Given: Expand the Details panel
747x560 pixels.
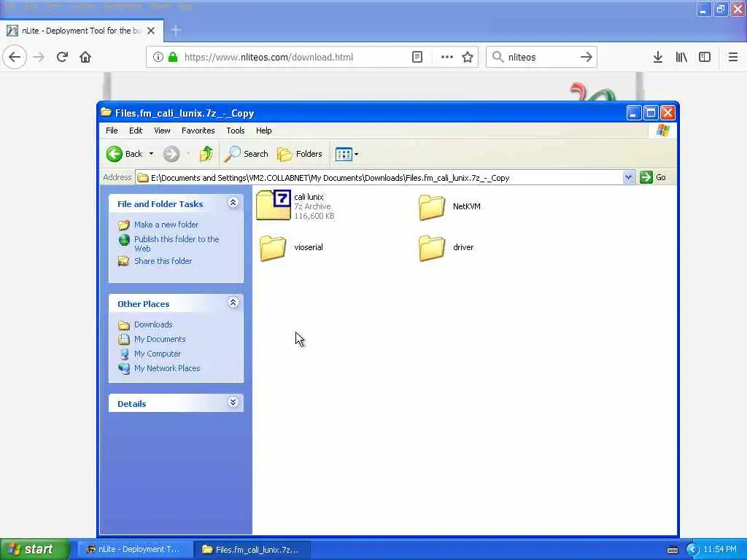Looking at the screenshot, I should click(233, 402).
